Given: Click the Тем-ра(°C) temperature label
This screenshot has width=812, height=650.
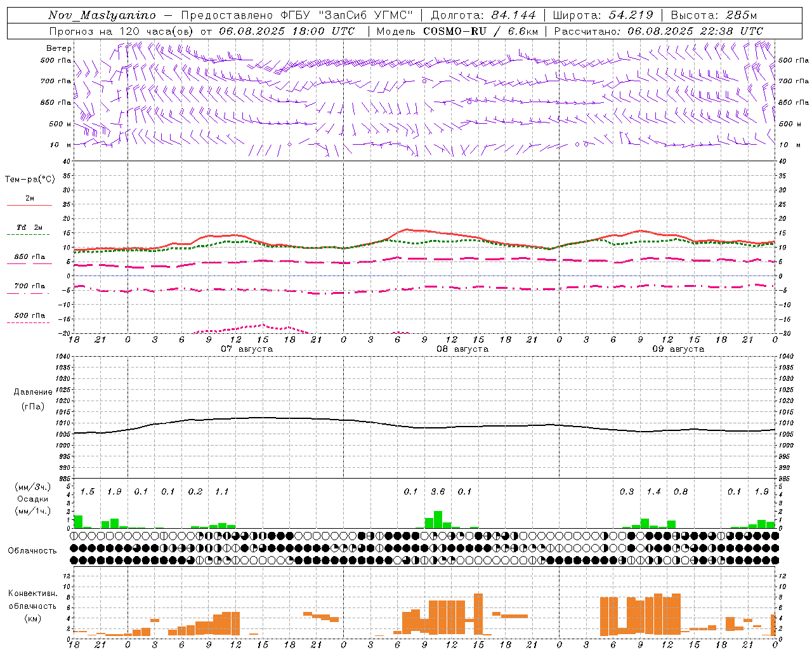Looking at the screenshot, I should tap(30, 180).
